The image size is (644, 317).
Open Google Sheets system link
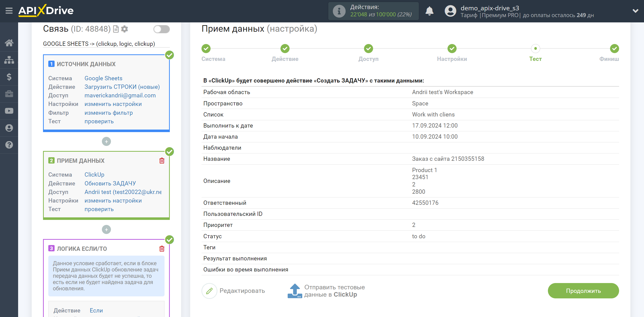[103, 78]
